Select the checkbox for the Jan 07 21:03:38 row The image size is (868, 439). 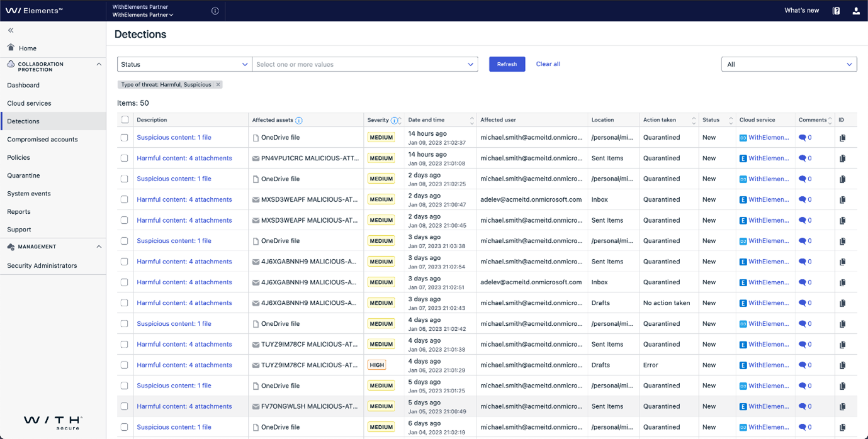coord(125,241)
